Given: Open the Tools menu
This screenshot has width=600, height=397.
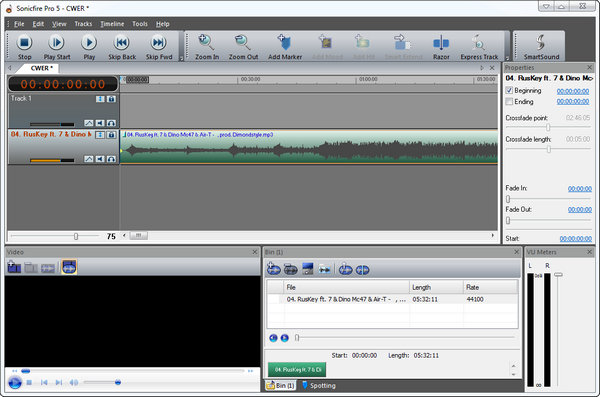Looking at the screenshot, I should (x=140, y=24).
